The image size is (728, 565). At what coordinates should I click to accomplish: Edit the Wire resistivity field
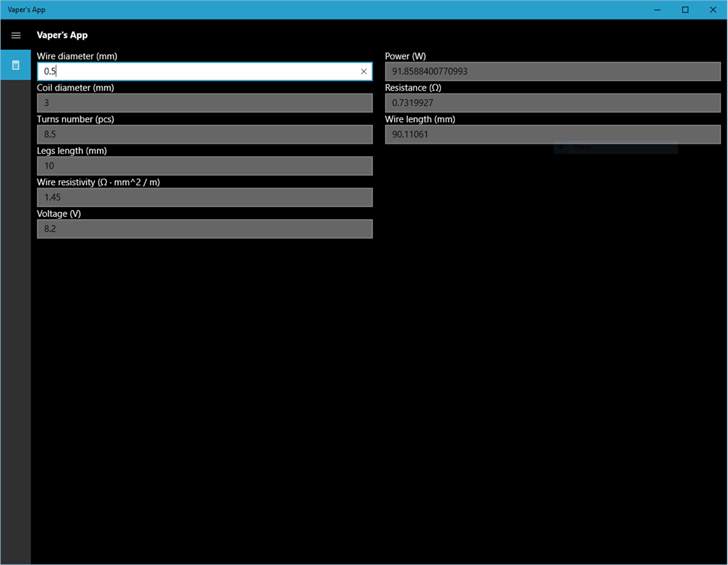coord(205,197)
